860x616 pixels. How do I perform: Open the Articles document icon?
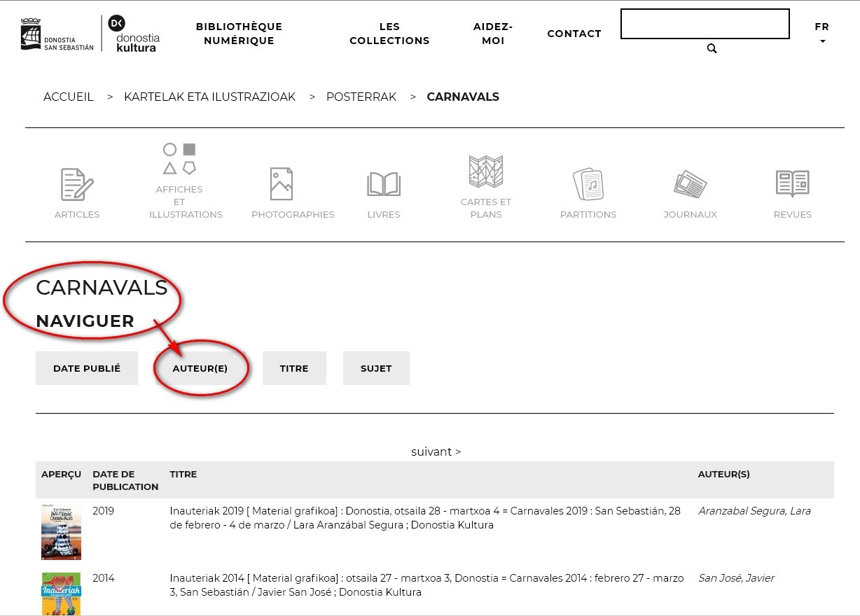click(77, 185)
